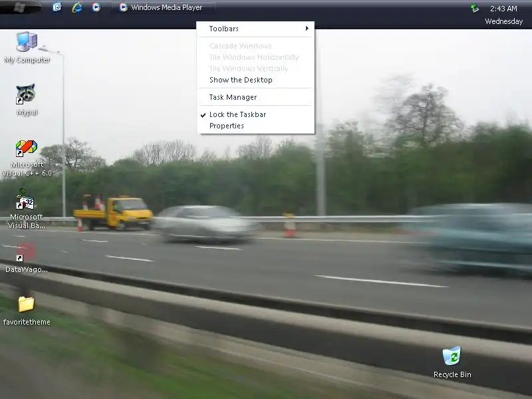Select the Mypal raccoon icon
Viewport: 532px width, 399px height.
[26, 94]
